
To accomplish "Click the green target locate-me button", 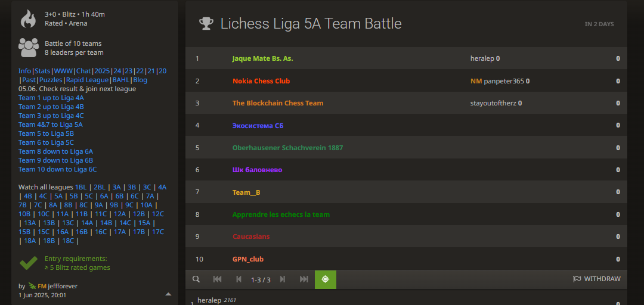I will [x=326, y=279].
